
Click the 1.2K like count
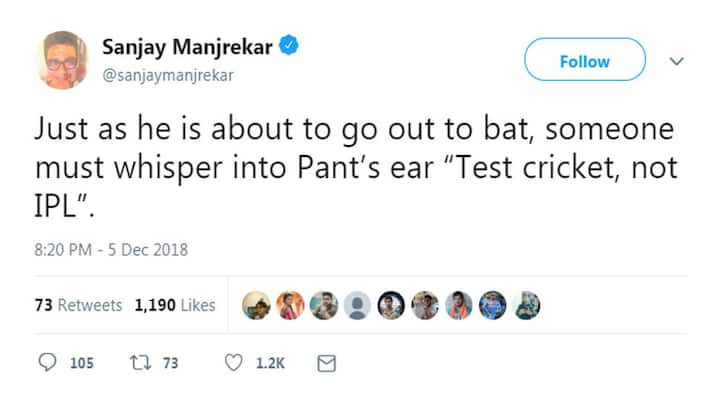coord(270,363)
